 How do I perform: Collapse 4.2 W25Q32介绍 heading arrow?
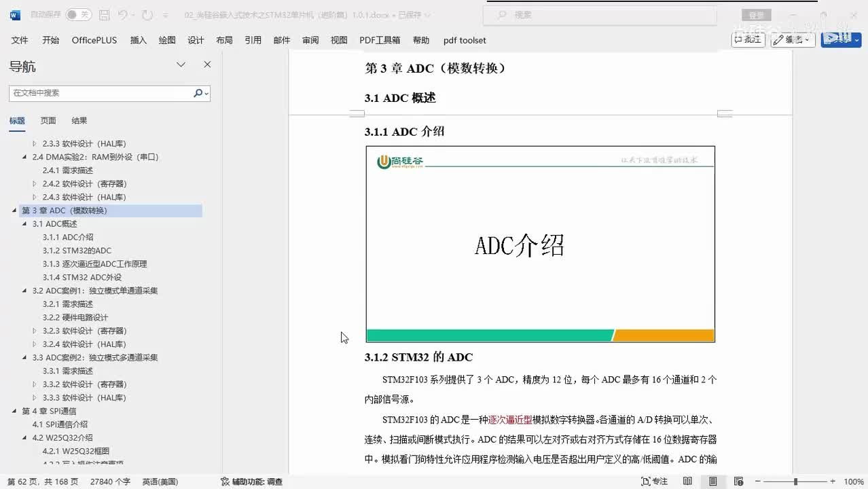point(25,438)
